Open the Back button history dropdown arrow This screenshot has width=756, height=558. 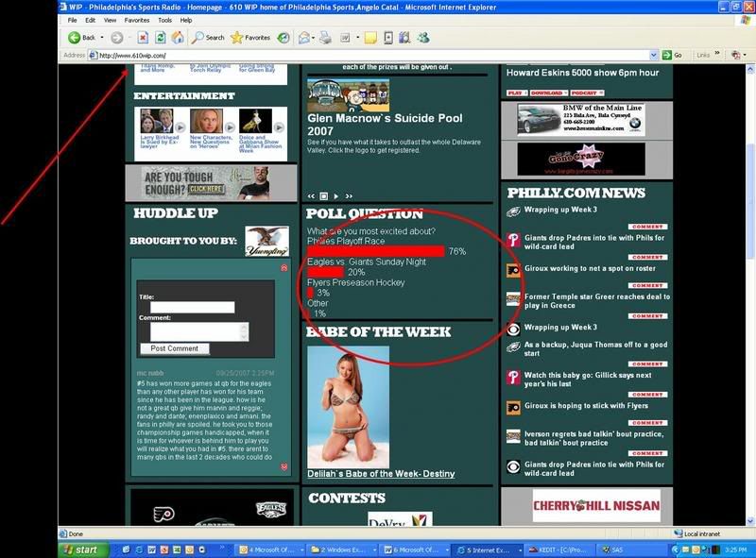coord(102,38)
